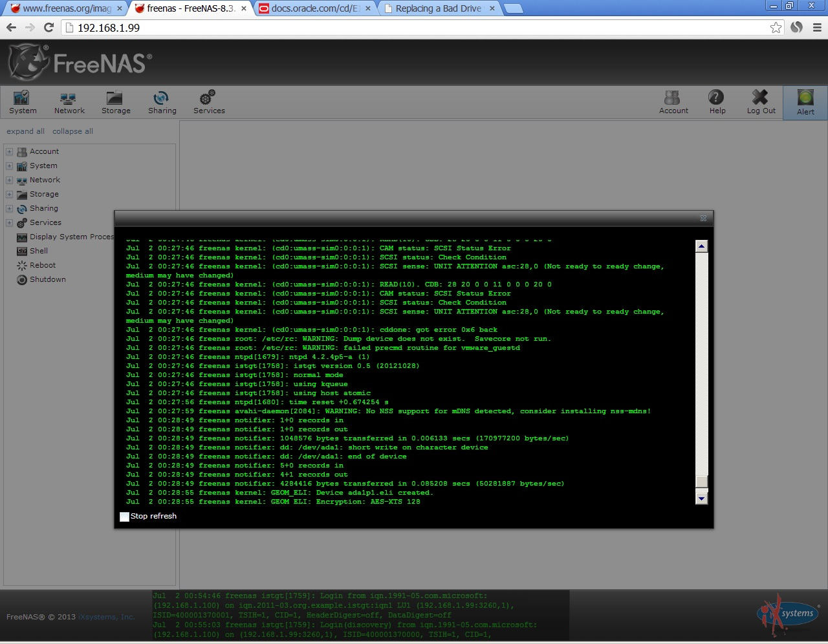Expand the Services tree node

9,223
